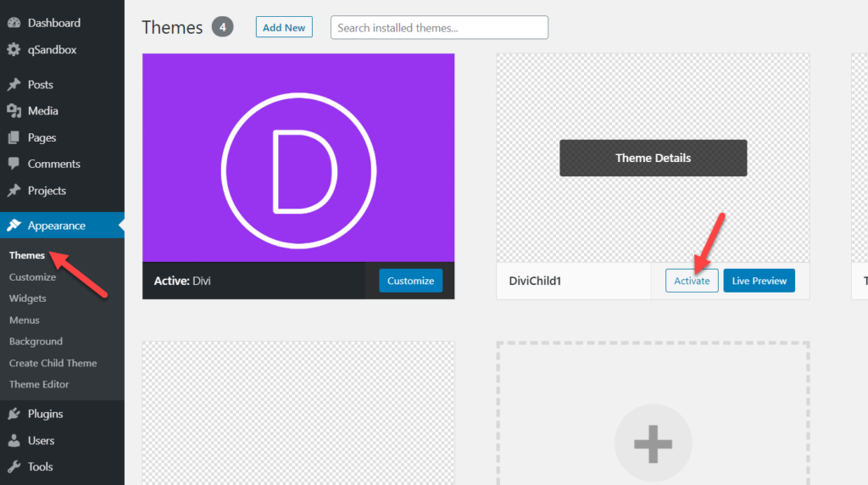Click the theme count badge 4
The height and width of the screenshot is (485, 868).
coord(223,27)
